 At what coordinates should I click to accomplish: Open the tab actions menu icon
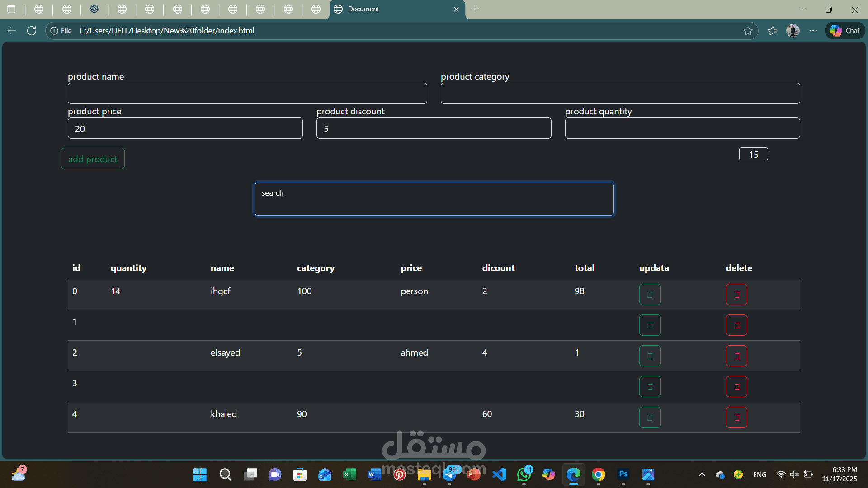pyautogui.click(x=11, y=9)
